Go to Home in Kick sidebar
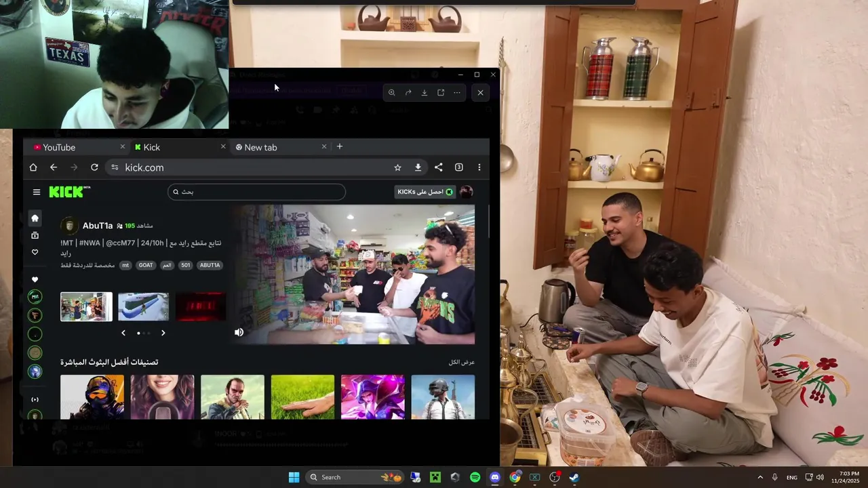The height and width of the screenshot is (488, 868). point(35,218)
